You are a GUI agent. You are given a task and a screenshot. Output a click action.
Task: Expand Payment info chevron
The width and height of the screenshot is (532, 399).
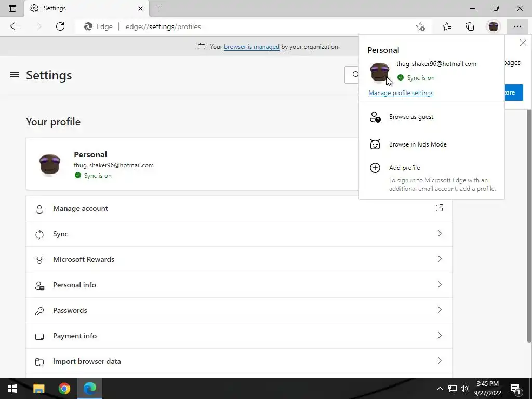tap(440, 335)
